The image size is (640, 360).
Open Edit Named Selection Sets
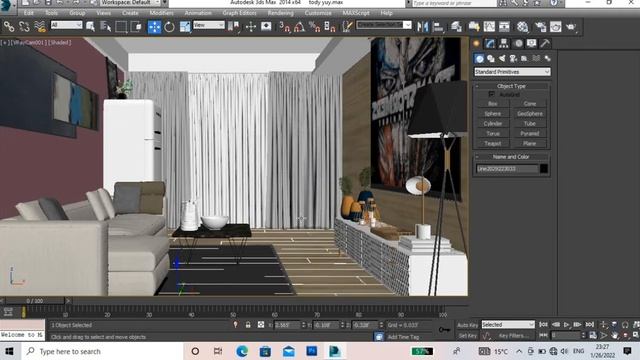click(x=347, y=27)
